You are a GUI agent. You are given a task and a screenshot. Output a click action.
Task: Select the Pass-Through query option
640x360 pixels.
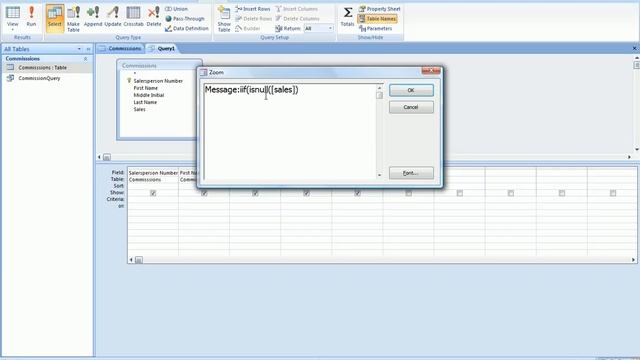(185, 18)
